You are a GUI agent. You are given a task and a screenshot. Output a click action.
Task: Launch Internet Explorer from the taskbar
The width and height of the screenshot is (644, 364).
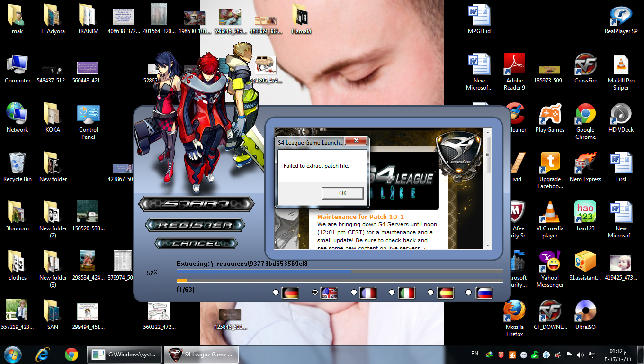tap(43, 355)
